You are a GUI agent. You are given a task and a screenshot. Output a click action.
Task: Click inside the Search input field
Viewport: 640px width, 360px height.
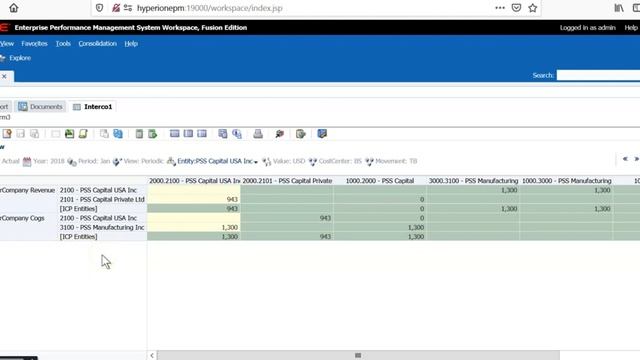598,75
